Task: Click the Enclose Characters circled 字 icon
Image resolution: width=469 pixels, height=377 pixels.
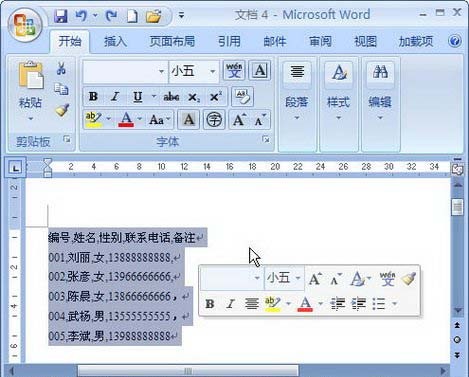Action: pyautogui.click(x=214, y=119)
